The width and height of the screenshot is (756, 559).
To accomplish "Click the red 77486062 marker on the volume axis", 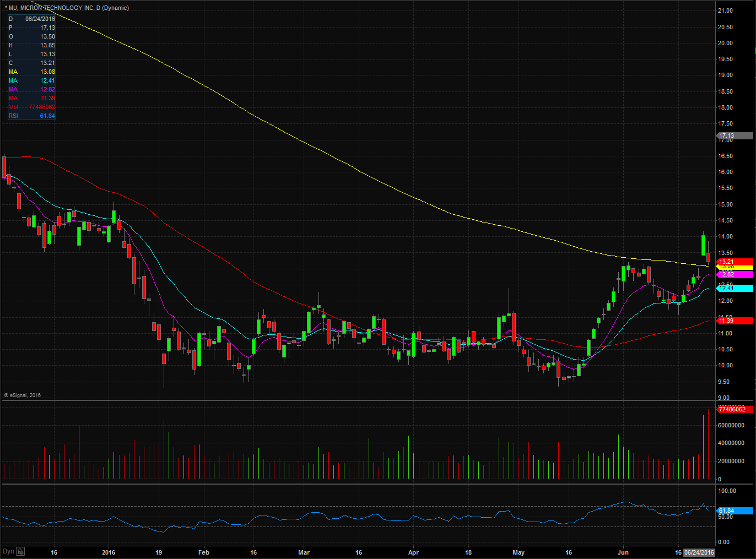I will tap(735, 409).
